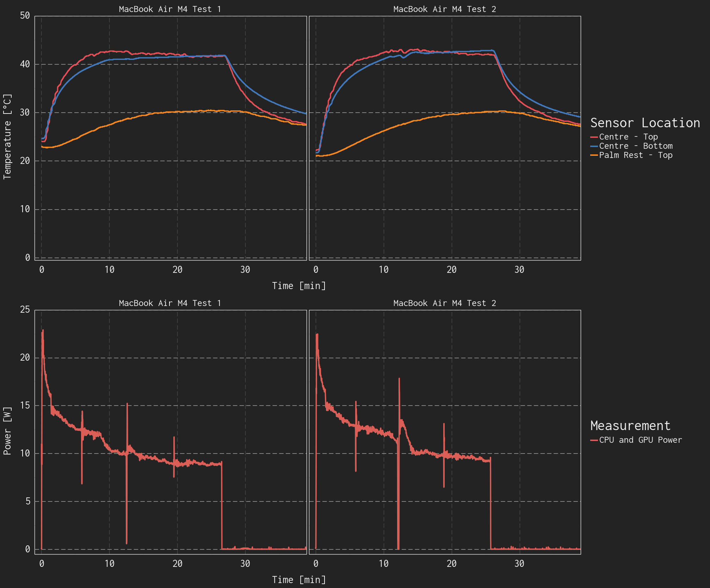Click the Temperature [°C] axis label

click(7, 136)
